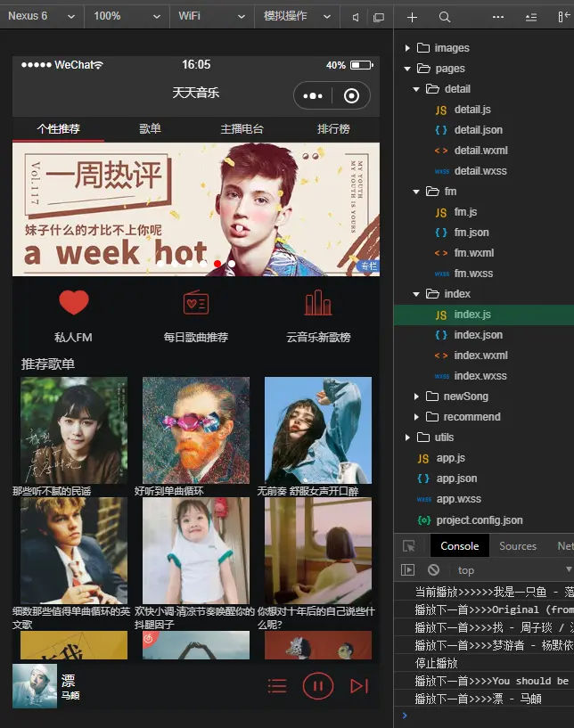Open the 那些听不腻的民谣 playlist cover
This screenshot has width=574, height=728.
[x=74, y=430]
